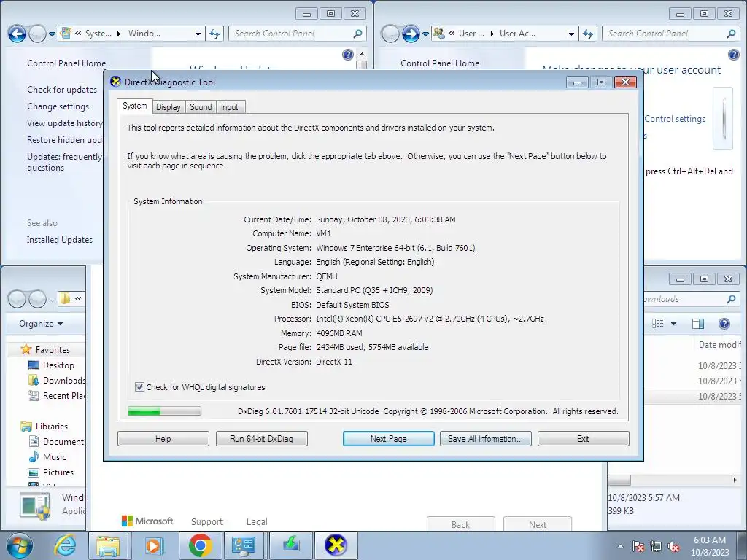The image size is (747, 560).
Task: Refresh the Windows Update window
Action: click(x=214, y=34)
